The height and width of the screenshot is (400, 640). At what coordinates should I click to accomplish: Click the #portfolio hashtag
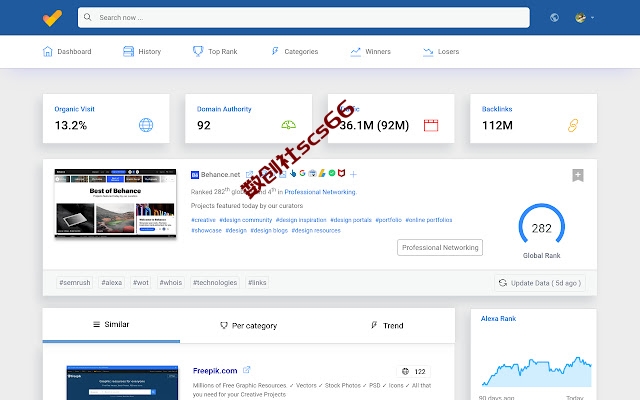(389, 220)
